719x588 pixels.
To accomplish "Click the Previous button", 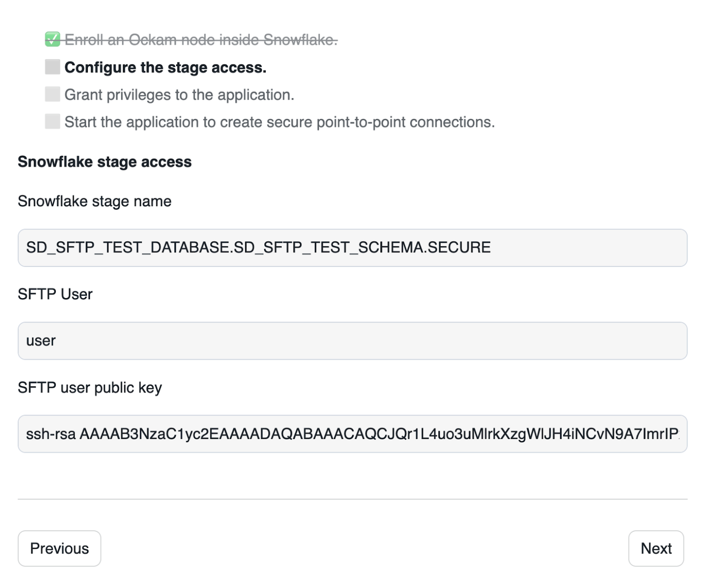I will 59,548.
